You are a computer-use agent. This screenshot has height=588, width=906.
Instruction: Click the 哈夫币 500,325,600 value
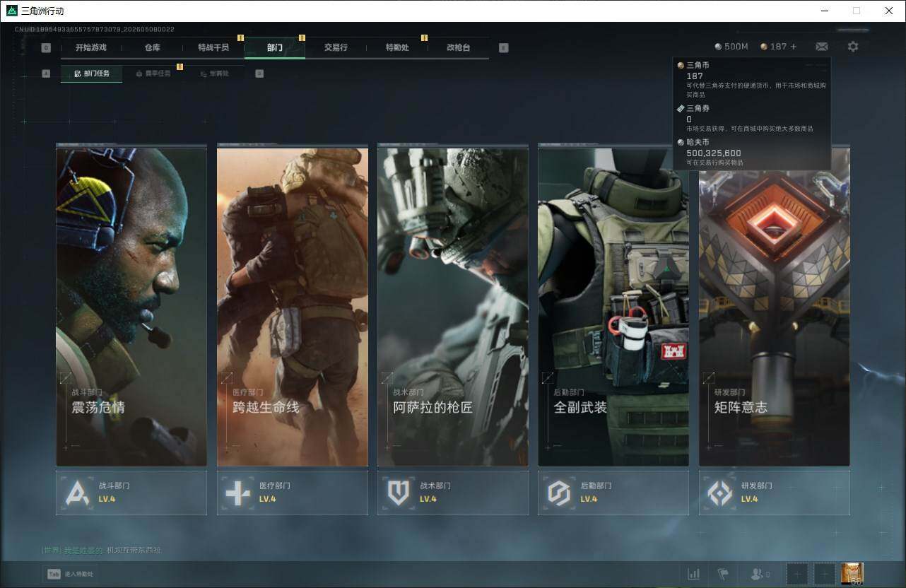[714, 153]
